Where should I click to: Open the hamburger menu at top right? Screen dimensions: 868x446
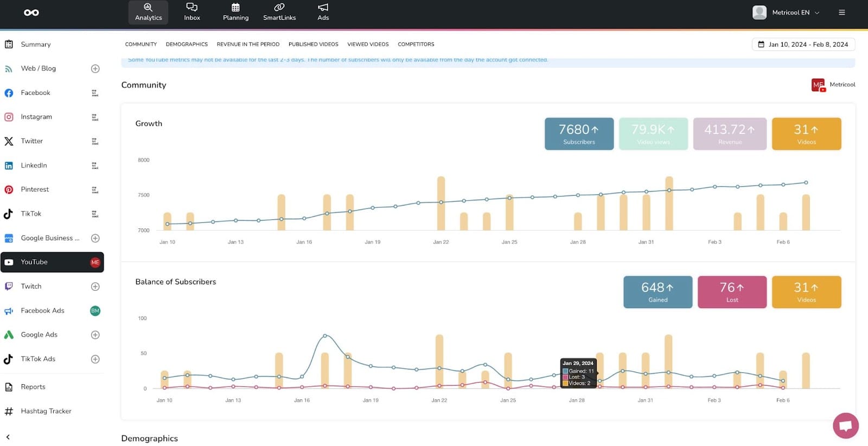(x=841, y=12)
